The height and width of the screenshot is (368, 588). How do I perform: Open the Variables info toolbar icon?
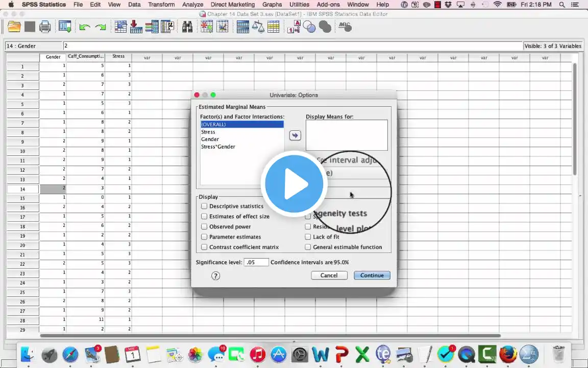[152, 27]
